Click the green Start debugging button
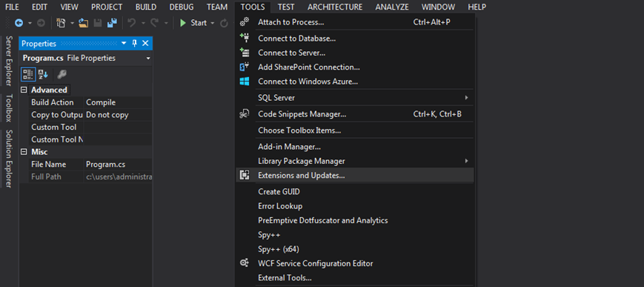This screenshot has width=644, height=287. tap(194, 23)
